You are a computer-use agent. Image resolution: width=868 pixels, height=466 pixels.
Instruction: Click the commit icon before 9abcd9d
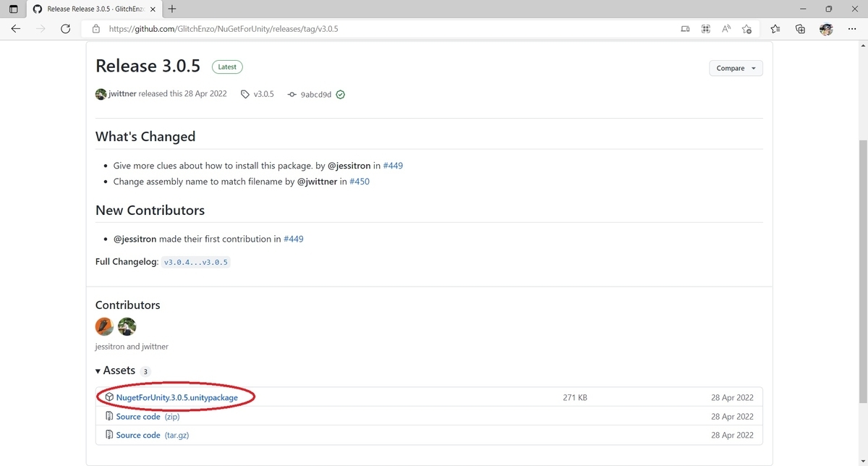coord(292,94)
